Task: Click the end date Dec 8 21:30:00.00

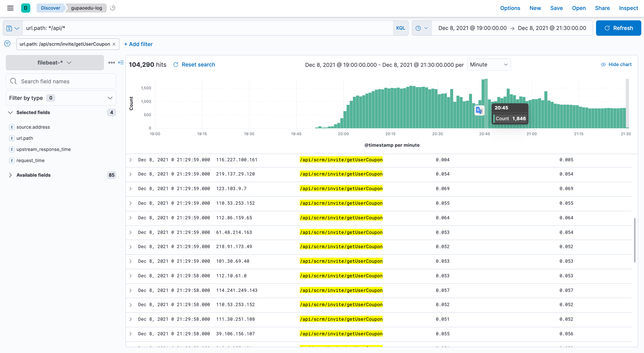Action: (x=552, y=28)
